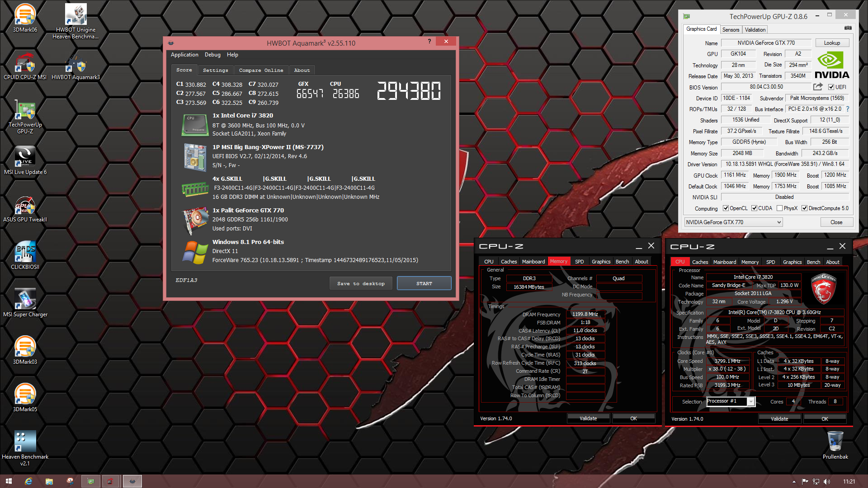This screenshot has width=868, height=488.
Task: Launch ASUS GPU TweakII shortcut
Action: coord(25,208)
